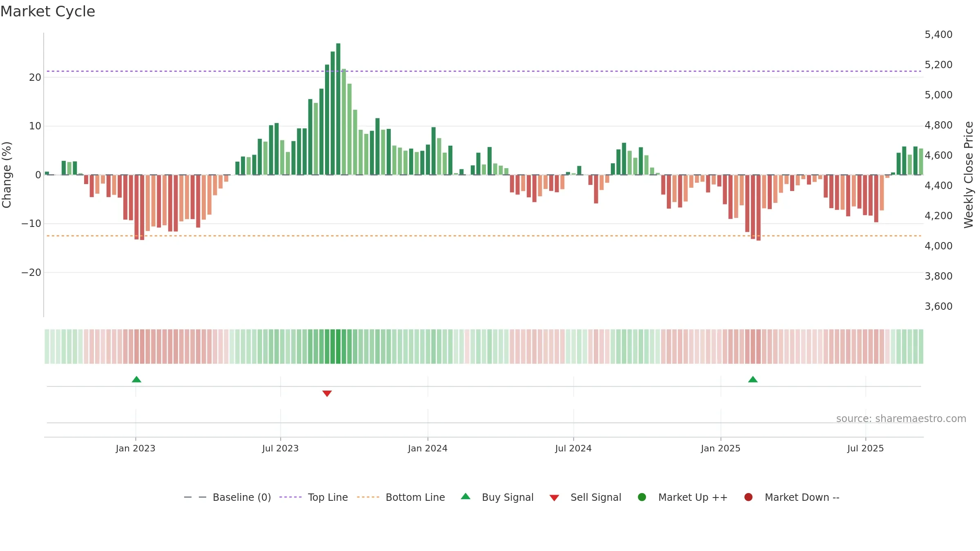The width and height of the screenshot is (980, 551).
Task: Click the red Market Down -- circle icon
Action: coord(748,497)
